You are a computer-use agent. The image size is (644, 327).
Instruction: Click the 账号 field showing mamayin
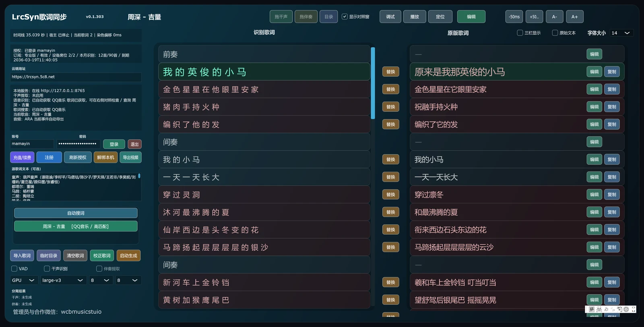coord(32,144)
